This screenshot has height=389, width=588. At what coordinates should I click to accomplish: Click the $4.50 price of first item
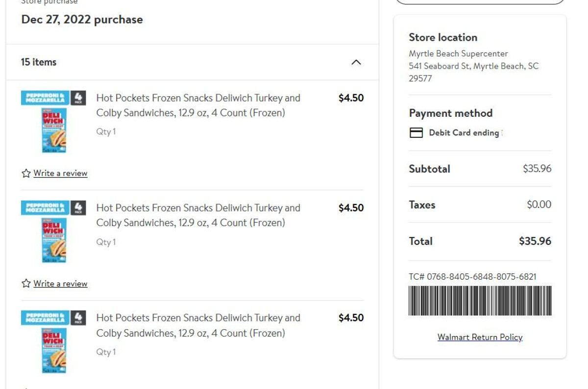pos(351,98)
